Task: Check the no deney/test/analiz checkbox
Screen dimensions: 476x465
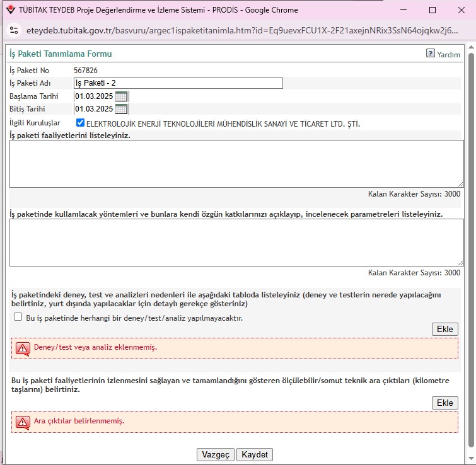Action: coord(18,317)
